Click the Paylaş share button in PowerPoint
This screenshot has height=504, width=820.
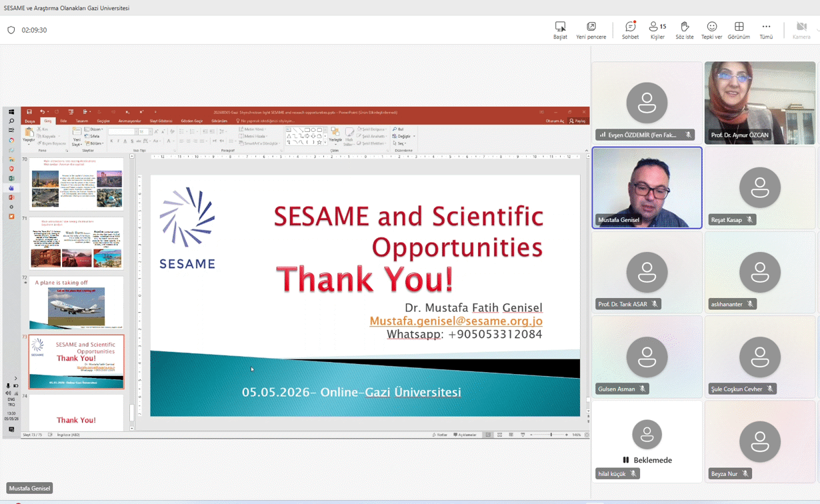[577, 121]
